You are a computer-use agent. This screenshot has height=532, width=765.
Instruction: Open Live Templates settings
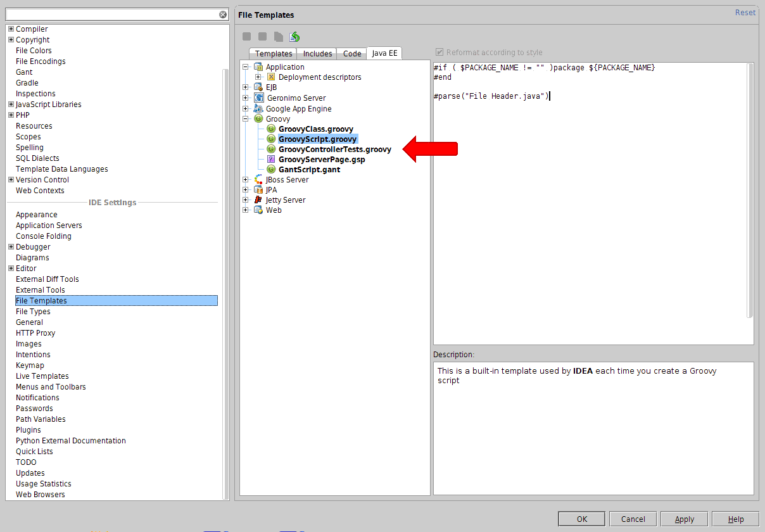42,376
